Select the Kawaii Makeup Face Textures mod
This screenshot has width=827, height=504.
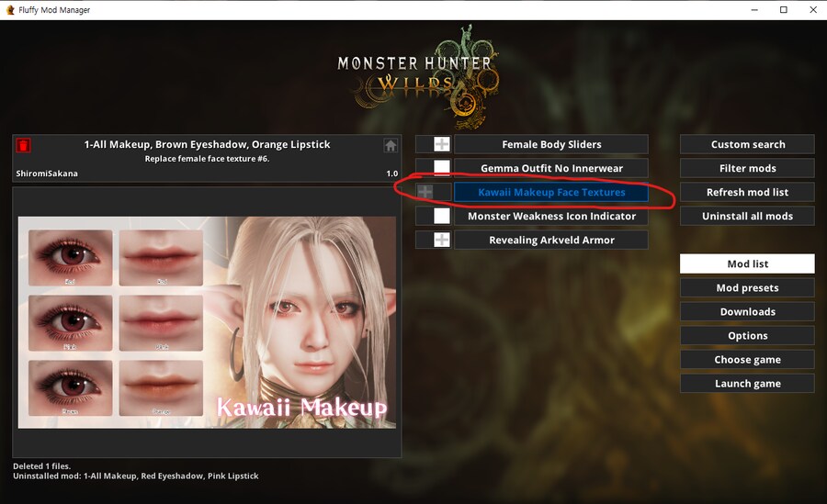coord(551,192)
